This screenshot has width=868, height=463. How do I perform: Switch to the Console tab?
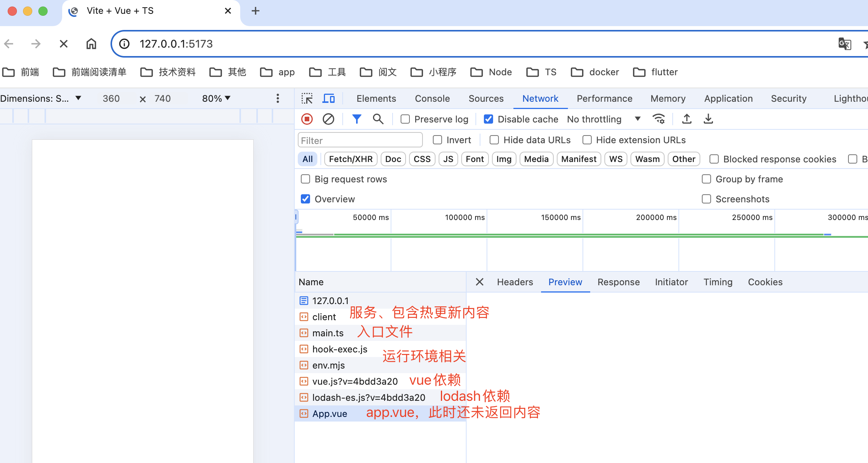tap(432, 99)
